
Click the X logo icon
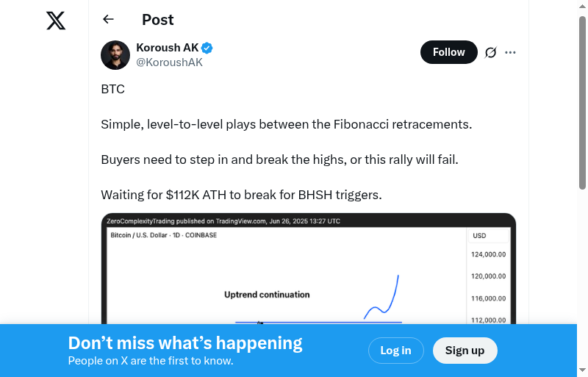[56, 21]
